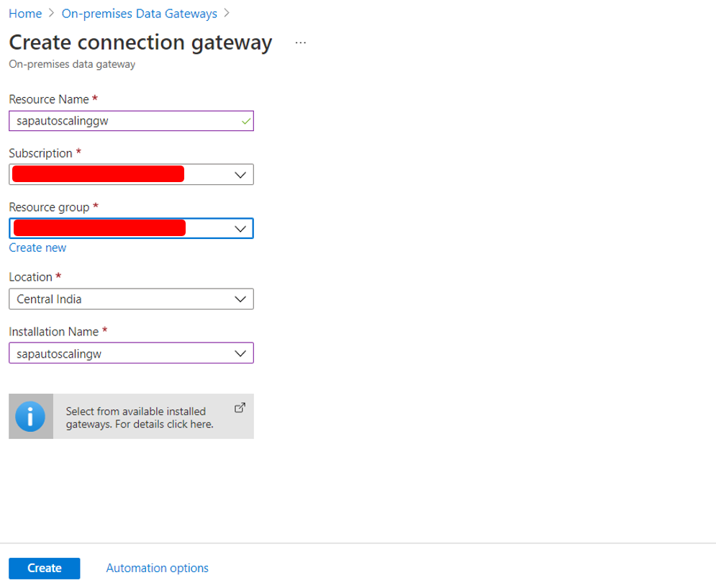Open the Location dropdown showing Central India
716x588 pixels.
(131, 299)
